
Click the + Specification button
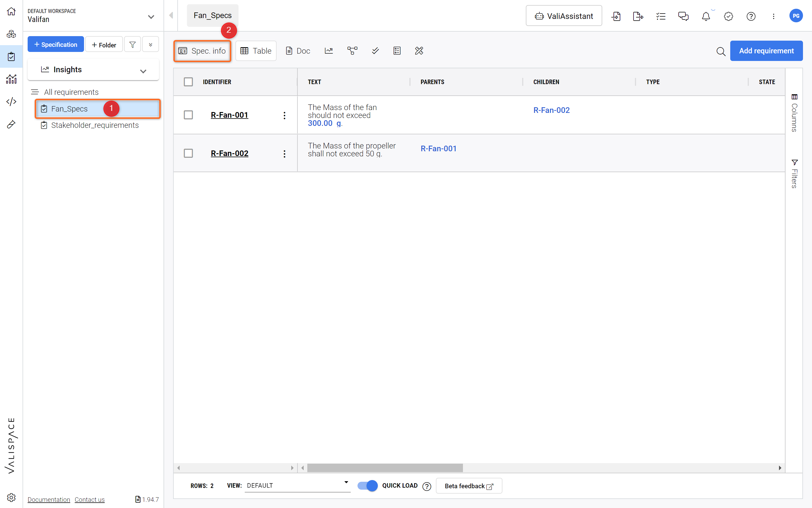tap(56, 44)
